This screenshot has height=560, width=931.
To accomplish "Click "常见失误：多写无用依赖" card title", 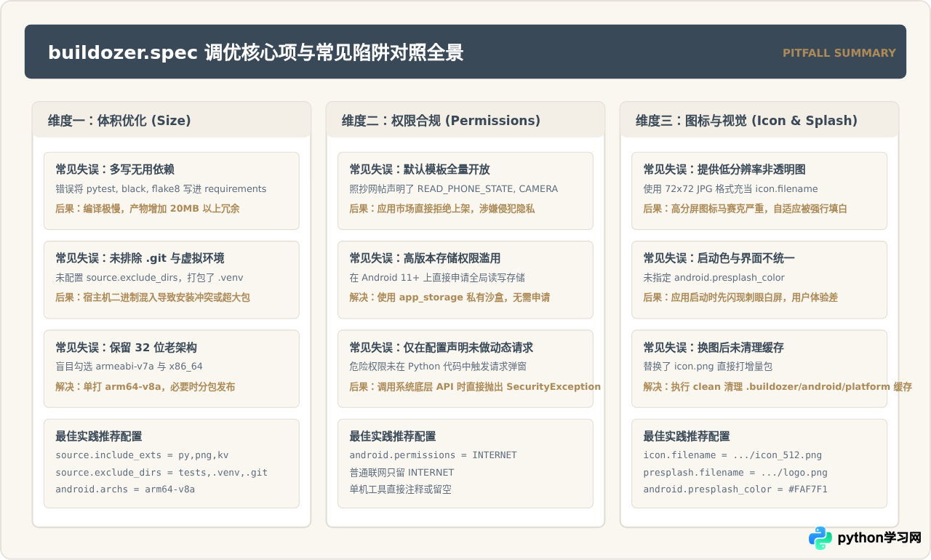I will [115, 169].
